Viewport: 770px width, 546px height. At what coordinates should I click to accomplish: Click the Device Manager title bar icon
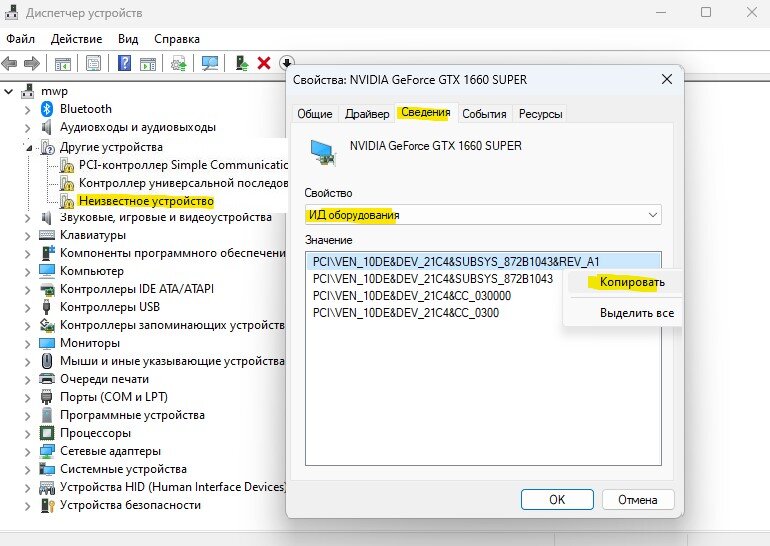click(x=11, y=12)
